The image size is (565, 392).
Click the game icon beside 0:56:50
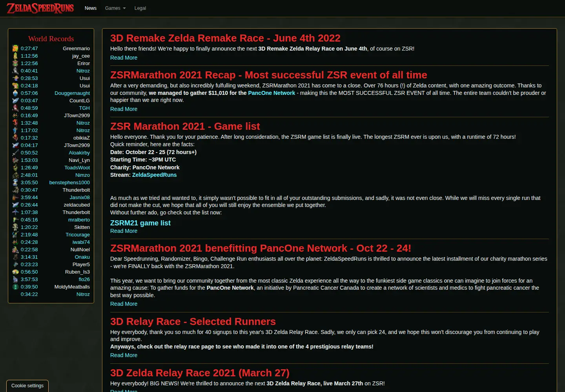(x=15, y=272)
